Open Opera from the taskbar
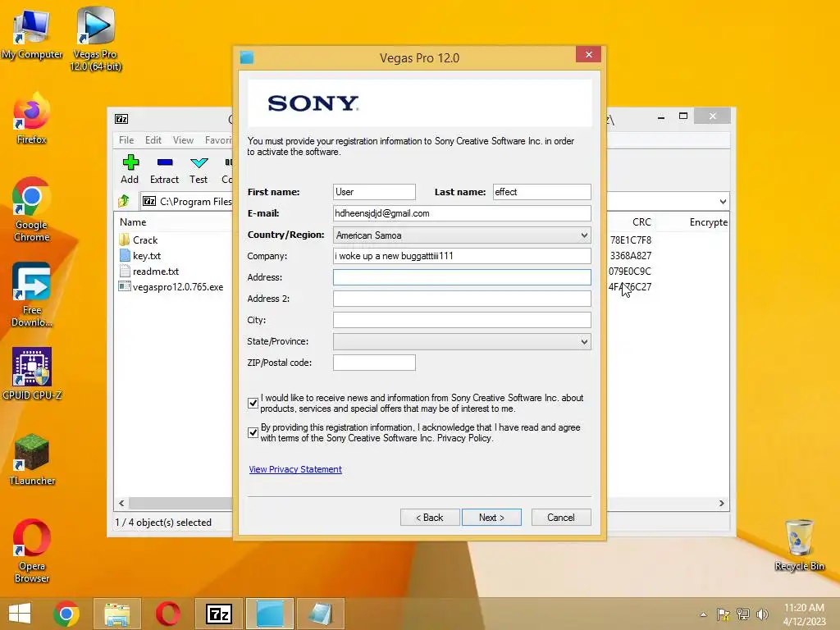Viewport: 840px width, 630px height. click(167, 614)
